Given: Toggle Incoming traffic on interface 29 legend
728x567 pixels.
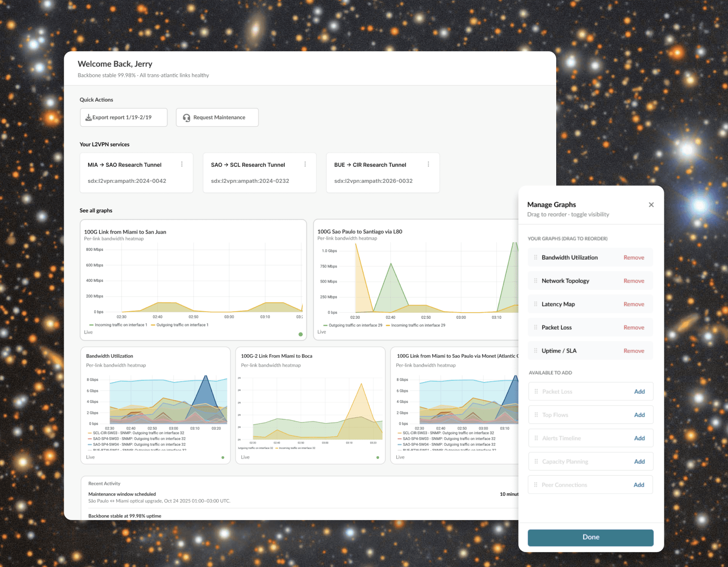Looking at the screenshot, I should click(415, 326).
